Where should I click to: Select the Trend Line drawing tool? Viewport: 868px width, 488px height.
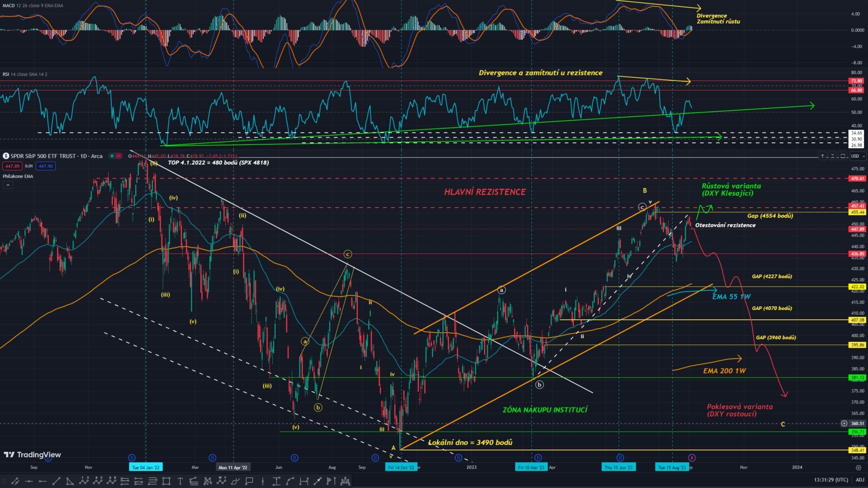click(x=57, y=482)
